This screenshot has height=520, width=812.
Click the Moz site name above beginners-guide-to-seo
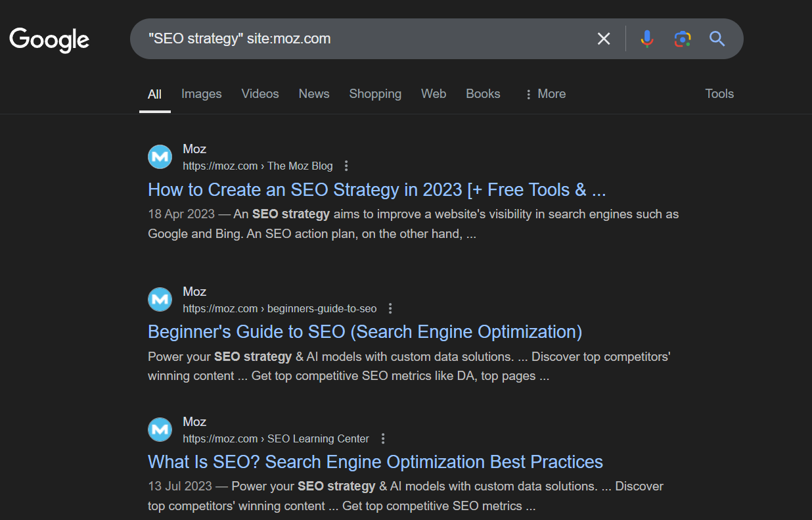click(194, 292)
